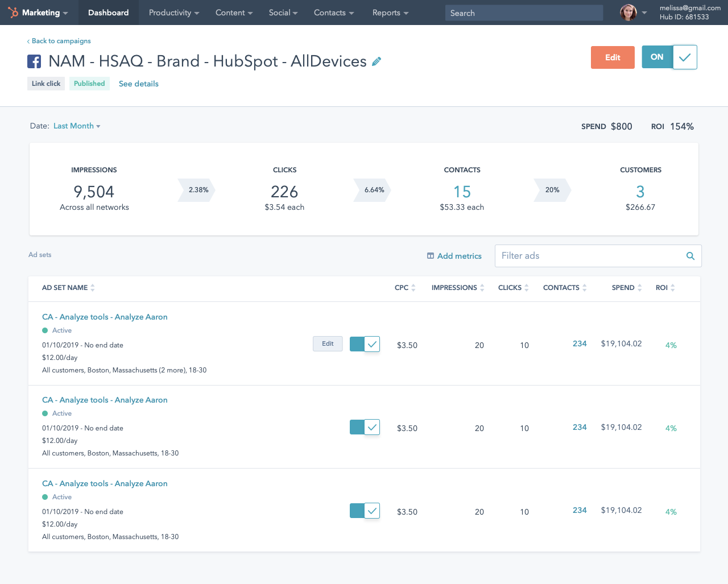Click the 20% conversion arrow
Image resolution: width=728 pixels, height=584 pixels.
click(552, 190)
